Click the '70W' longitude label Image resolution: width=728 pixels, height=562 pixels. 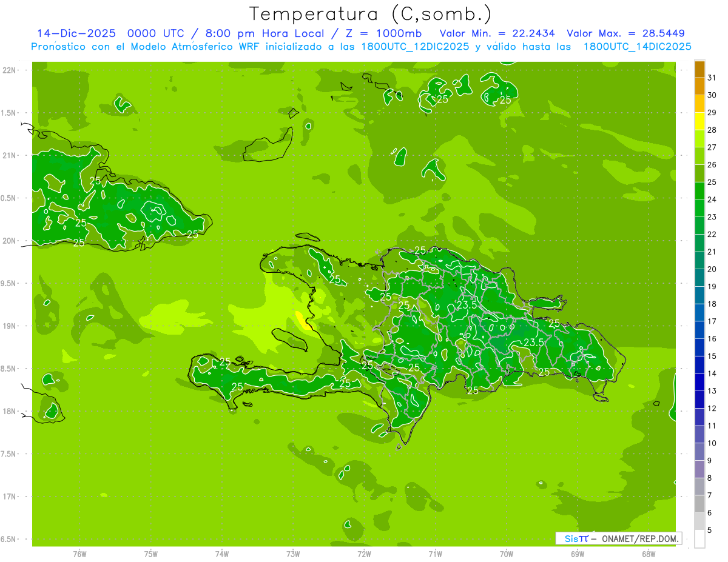click(507, 554)
